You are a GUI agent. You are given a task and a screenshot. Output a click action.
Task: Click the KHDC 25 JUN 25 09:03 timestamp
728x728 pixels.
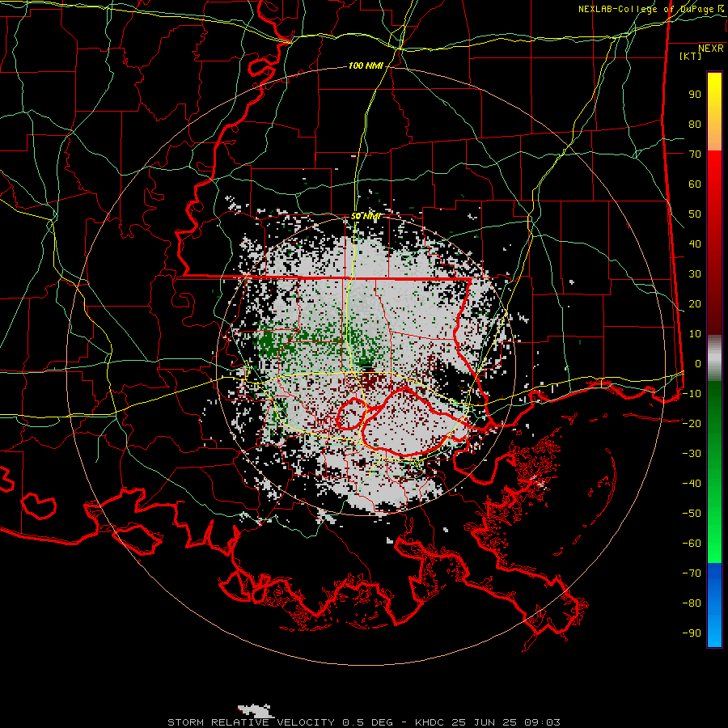click(x=488, y=722)
